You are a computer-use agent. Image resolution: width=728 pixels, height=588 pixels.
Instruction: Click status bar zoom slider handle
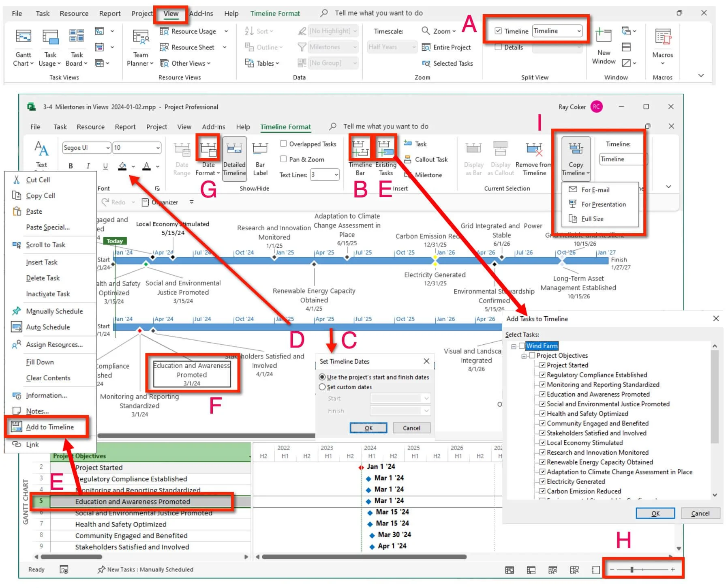(632, 570)
